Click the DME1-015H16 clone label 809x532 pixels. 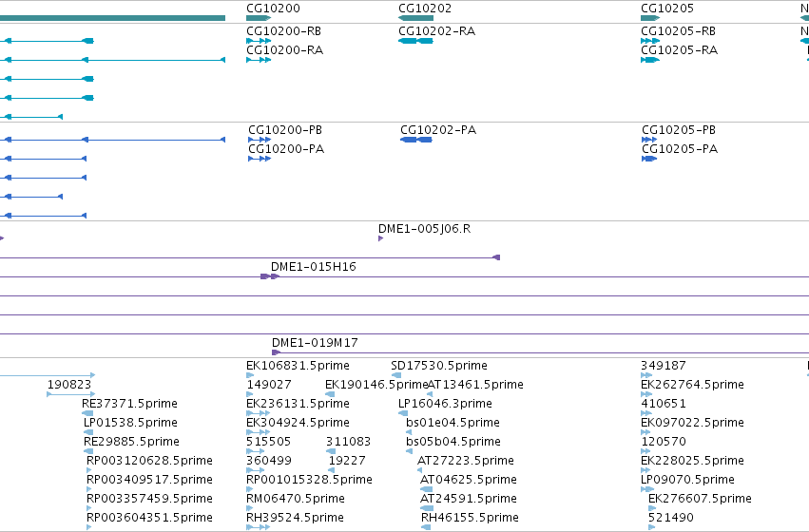[313, 267]
